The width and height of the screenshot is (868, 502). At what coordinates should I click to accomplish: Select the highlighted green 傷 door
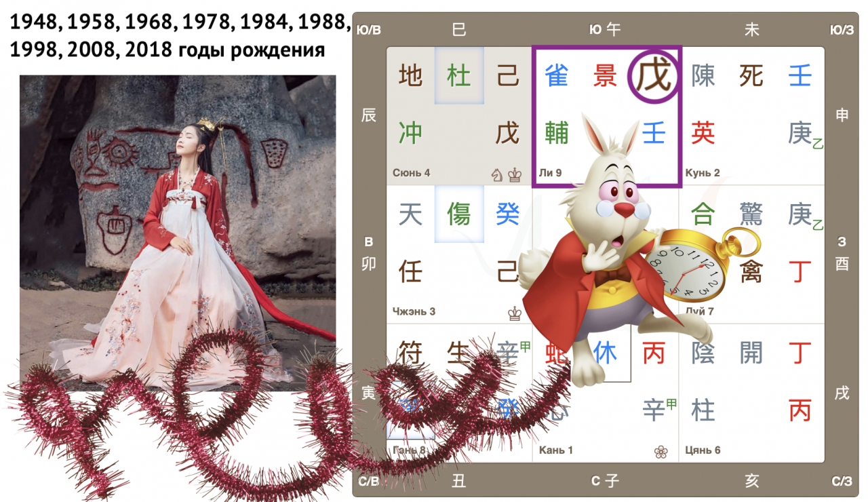pos(459,215)
